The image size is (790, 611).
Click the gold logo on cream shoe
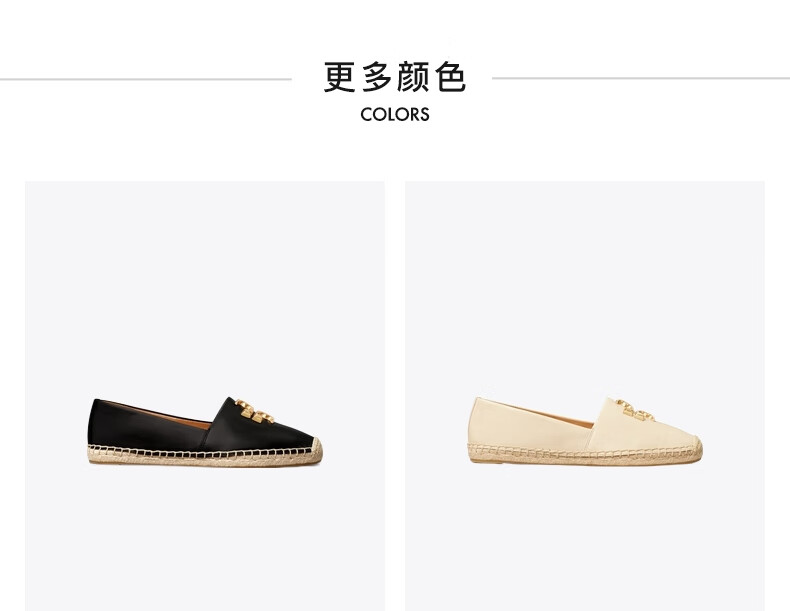(635, 410)
